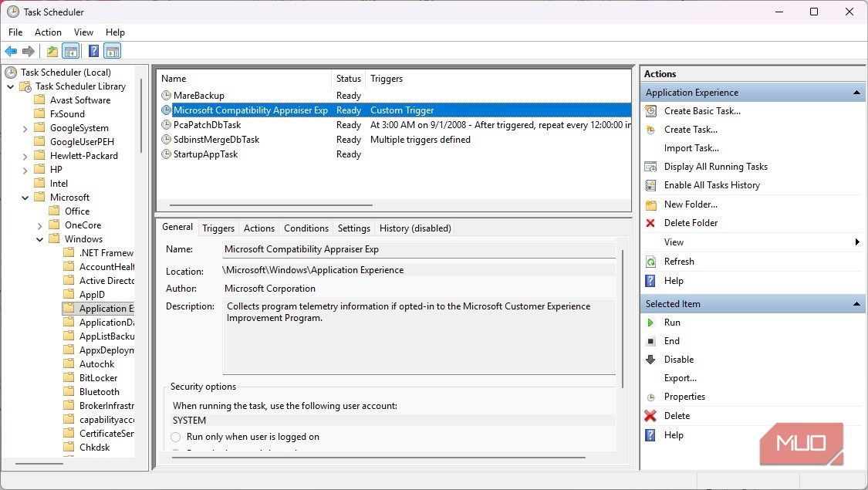The image size is (868, 490).
Task: Select the Autochk folder
Action: coord(97,364)
